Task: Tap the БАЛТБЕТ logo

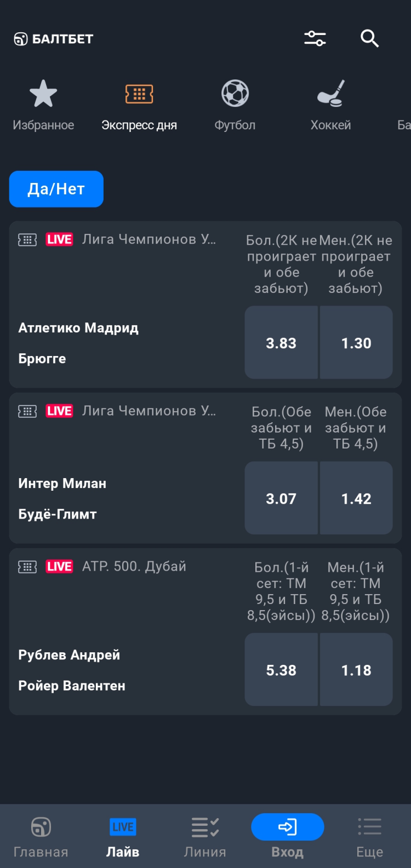Action: pos(54,39)
